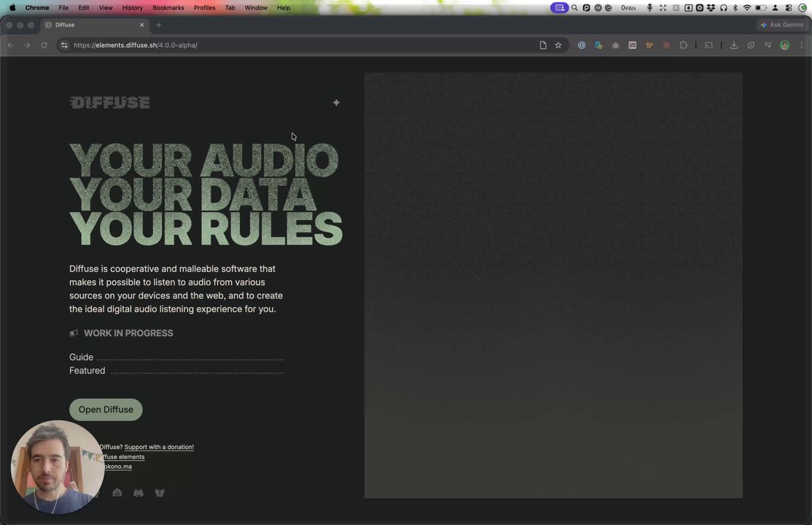
Task: Select the Diffuse browser tab
Action: click(x=95, y=25)
